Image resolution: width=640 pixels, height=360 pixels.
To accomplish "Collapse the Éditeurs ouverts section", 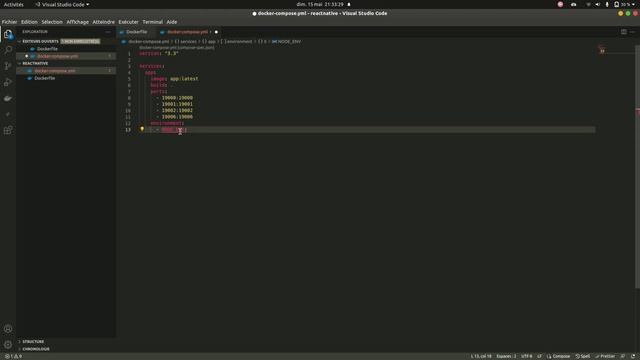I will point(40,41).
